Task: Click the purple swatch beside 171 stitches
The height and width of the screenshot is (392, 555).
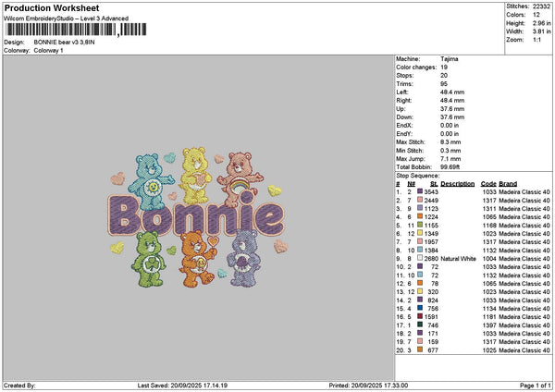Action: 420,333
